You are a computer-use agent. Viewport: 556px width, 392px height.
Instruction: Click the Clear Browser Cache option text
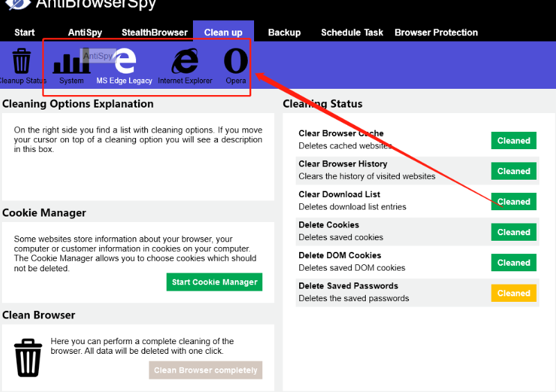[x=341, y=133]
